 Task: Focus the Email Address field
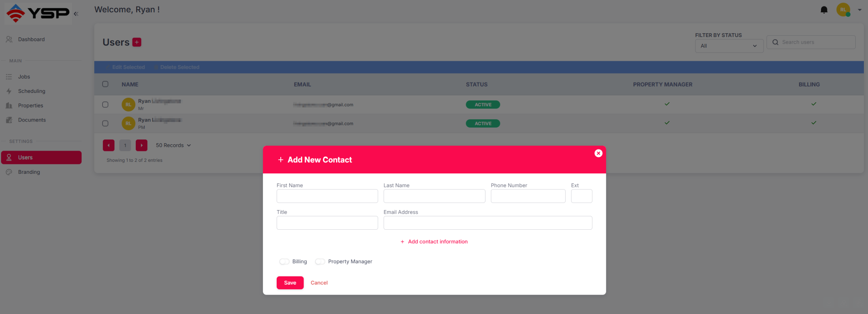[x=488, y=223]
